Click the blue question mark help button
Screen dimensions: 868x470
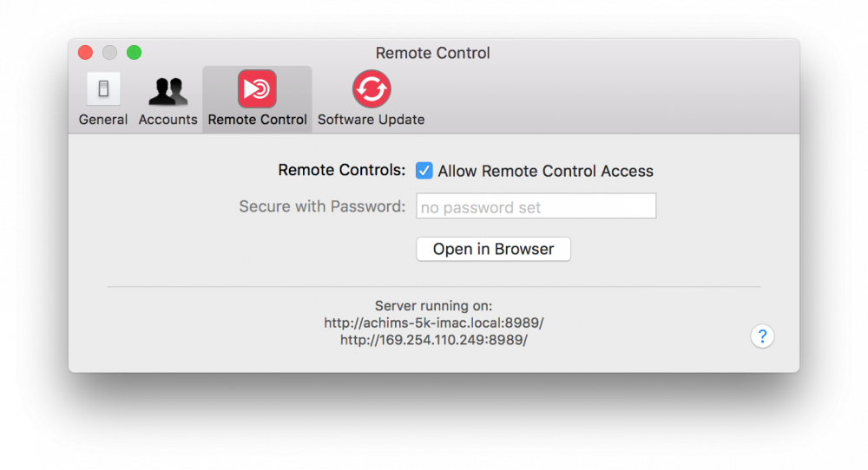pos(762,336)
